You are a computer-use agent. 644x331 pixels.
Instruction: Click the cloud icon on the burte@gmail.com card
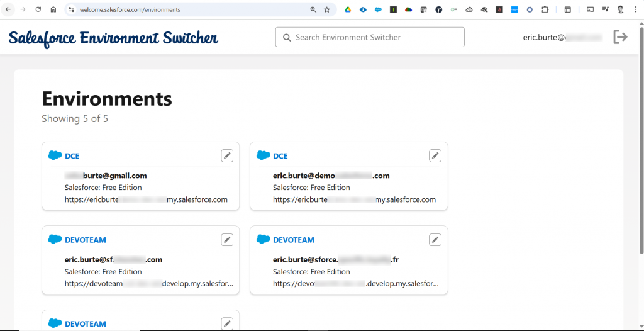55,155
